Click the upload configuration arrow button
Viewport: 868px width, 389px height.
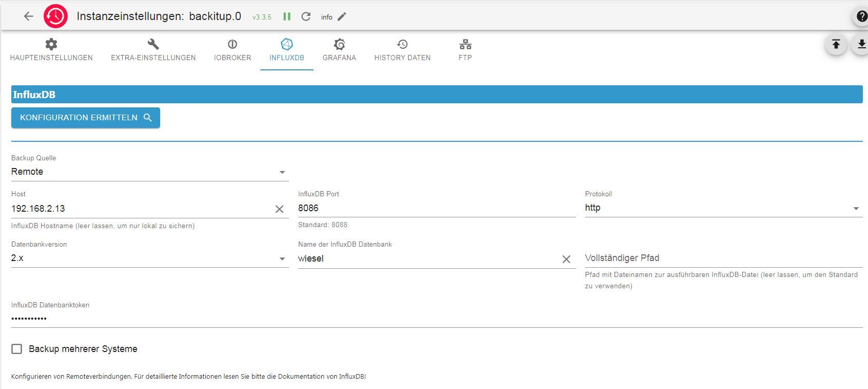click(836, 45)
